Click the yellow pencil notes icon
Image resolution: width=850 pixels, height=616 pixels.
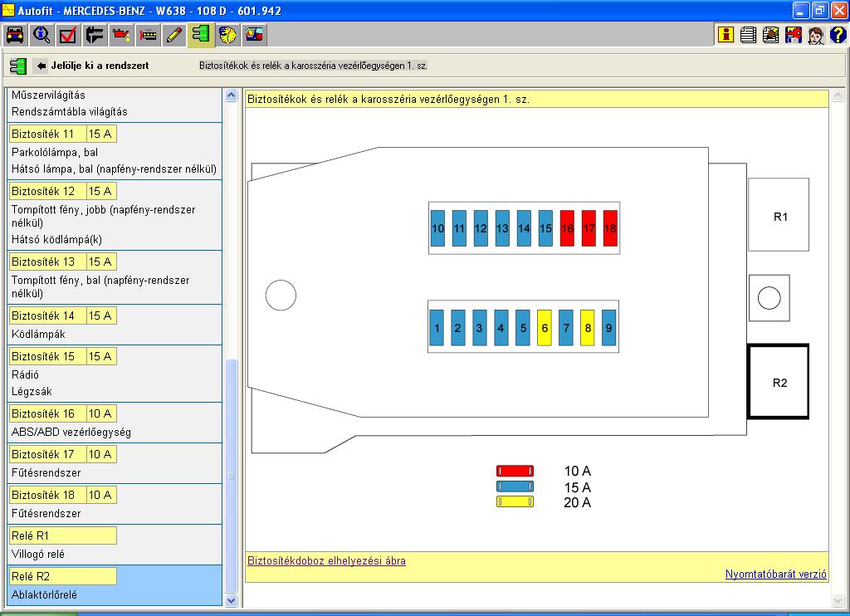(x=174, y=35)
